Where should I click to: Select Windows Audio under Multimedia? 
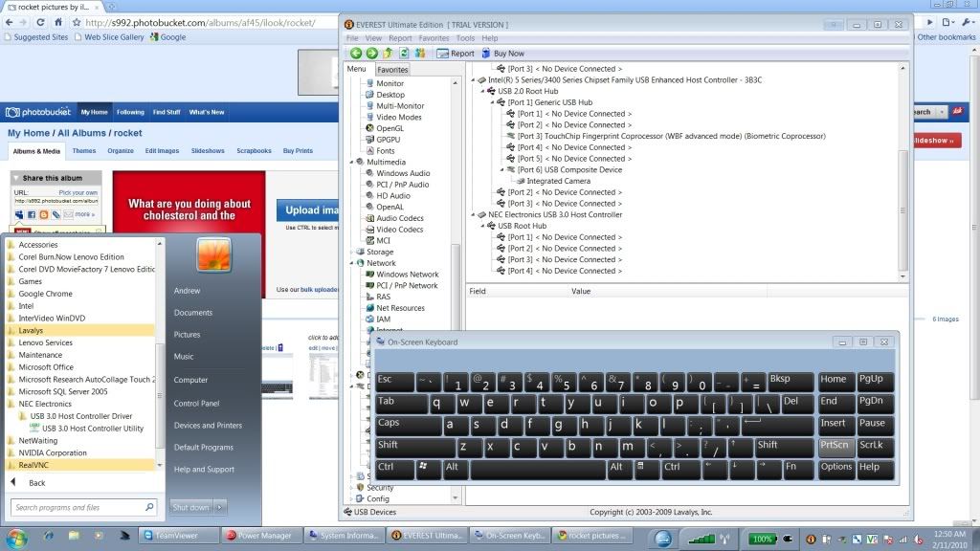tap(403, 174)
